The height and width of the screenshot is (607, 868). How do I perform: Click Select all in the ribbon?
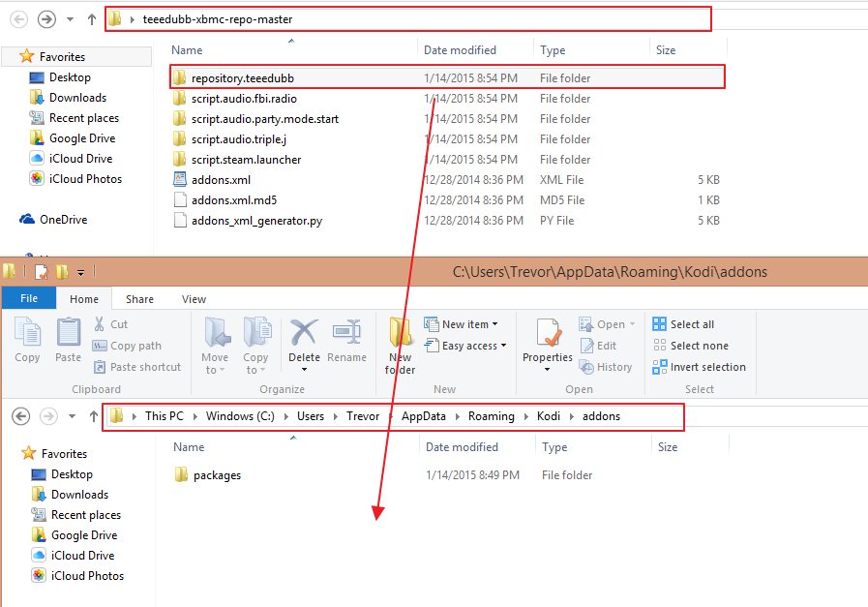pos(683,324)
